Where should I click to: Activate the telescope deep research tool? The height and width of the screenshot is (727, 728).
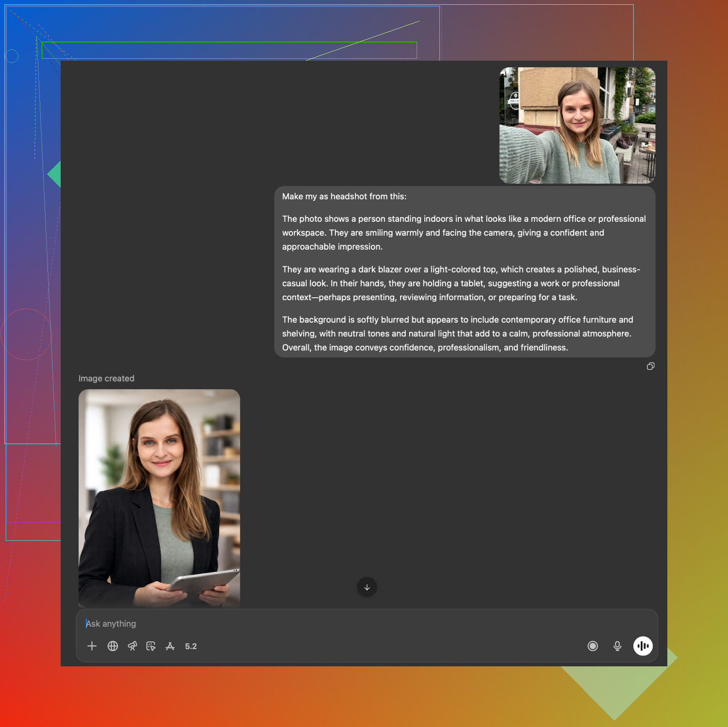pos(132,646)
